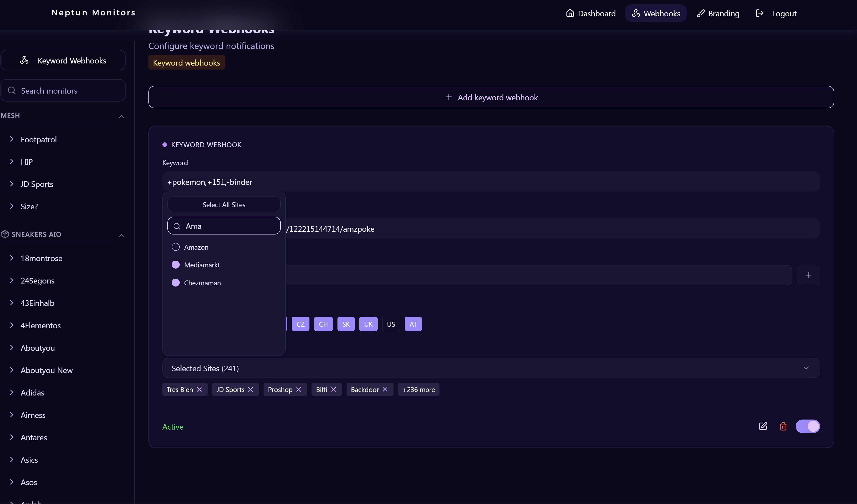
Task: Toggle the US region chip
Action: coord(391,324)
